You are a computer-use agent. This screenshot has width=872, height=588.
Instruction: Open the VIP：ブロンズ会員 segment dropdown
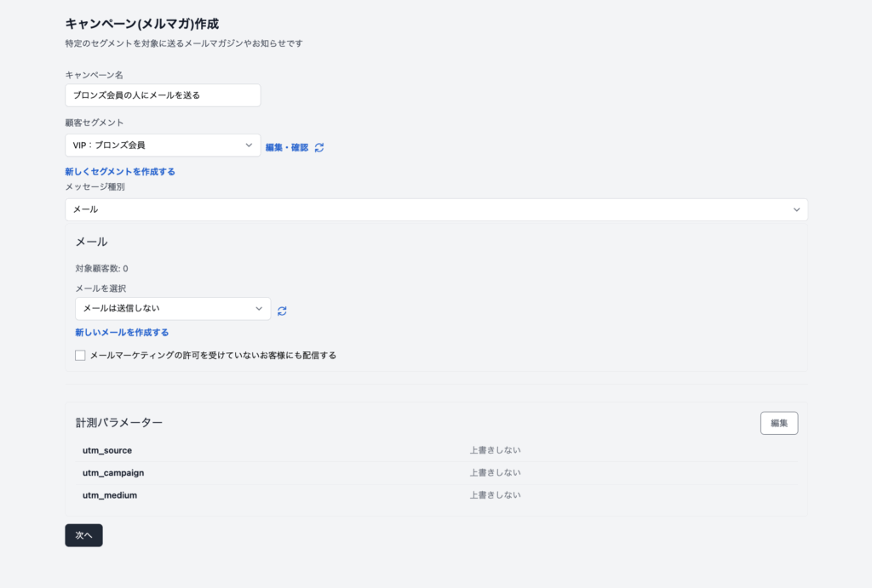pyautogui.click(x=163, y=146)
